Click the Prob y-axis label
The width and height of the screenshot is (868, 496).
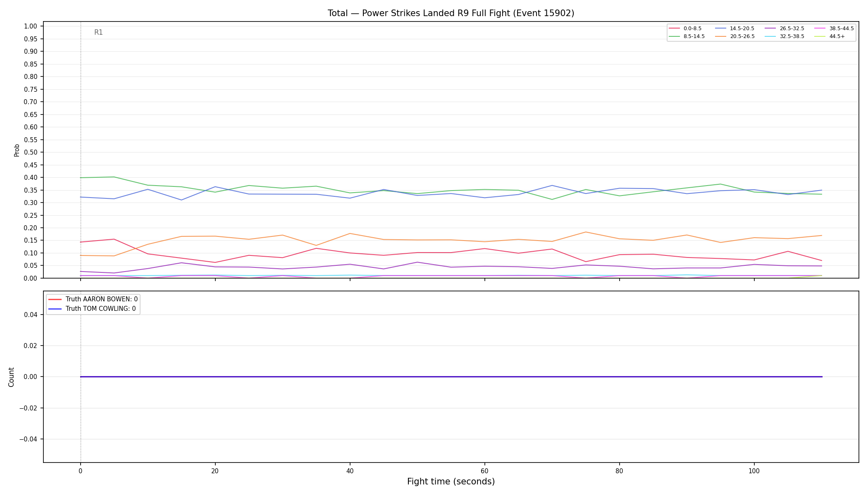(x=17, y=150)
